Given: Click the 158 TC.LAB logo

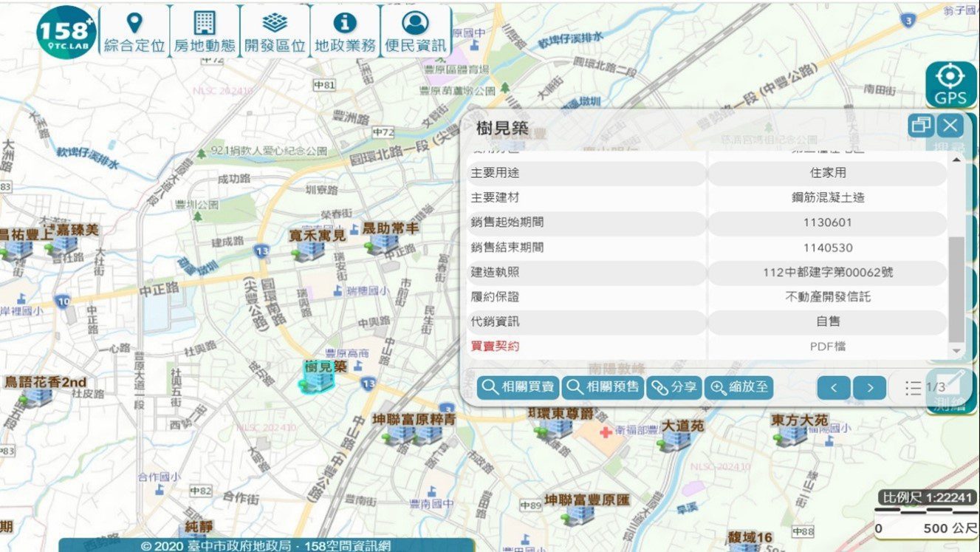Looking at the screenshot, I should click(x=66, y=32).
